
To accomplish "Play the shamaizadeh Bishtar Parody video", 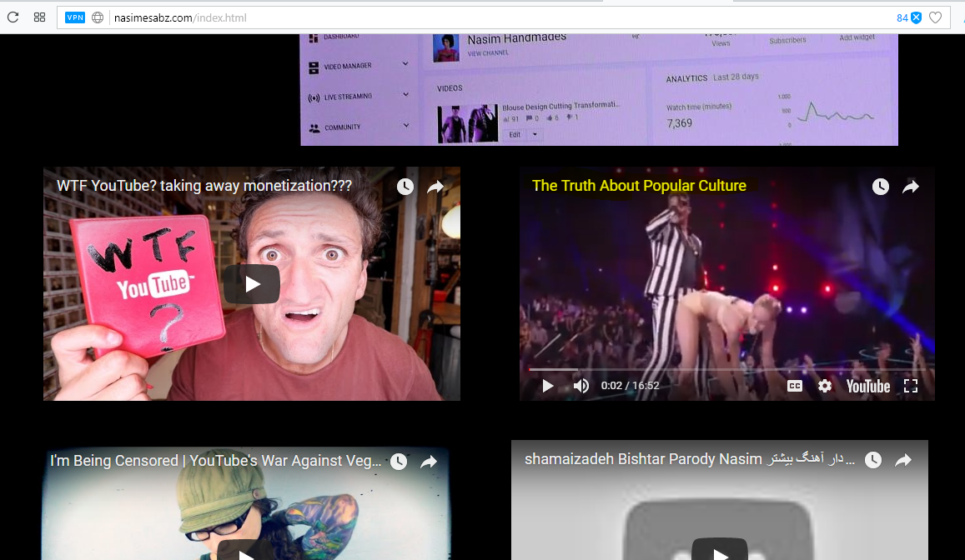I will [720, 550].
